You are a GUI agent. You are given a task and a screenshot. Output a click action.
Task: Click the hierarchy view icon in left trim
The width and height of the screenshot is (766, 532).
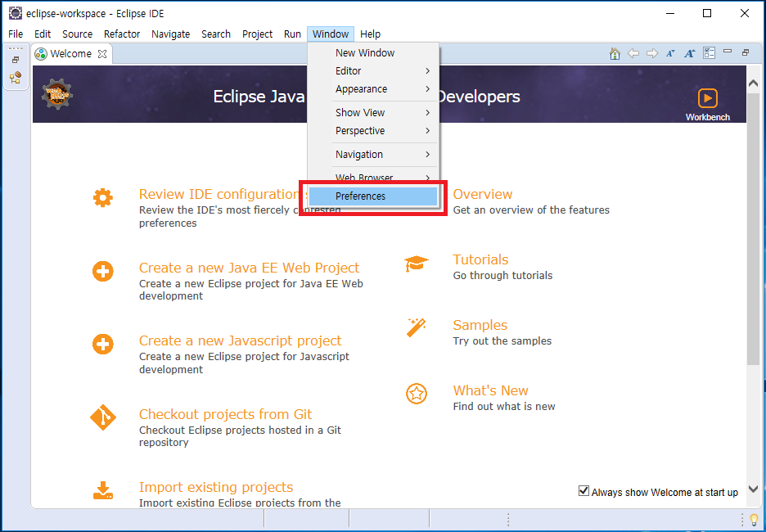(16, 78)
